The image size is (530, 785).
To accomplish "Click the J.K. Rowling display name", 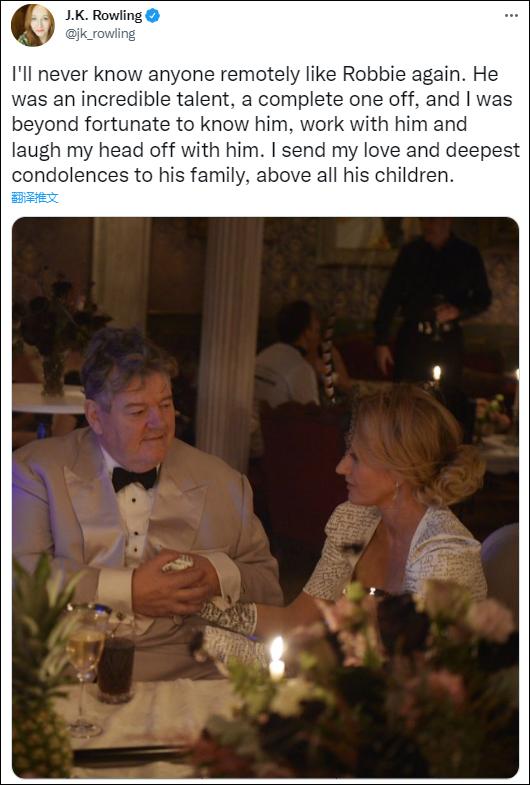I will [104, 16].
